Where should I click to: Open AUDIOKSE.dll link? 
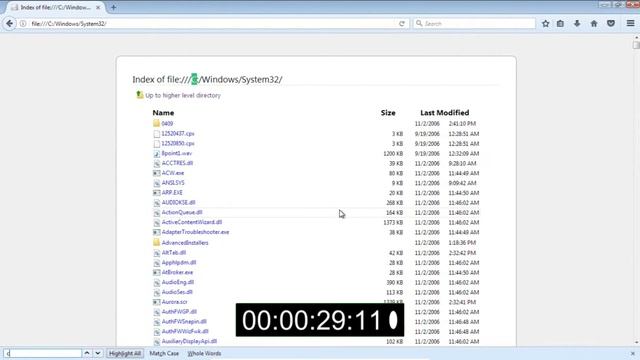click(178, 202)
